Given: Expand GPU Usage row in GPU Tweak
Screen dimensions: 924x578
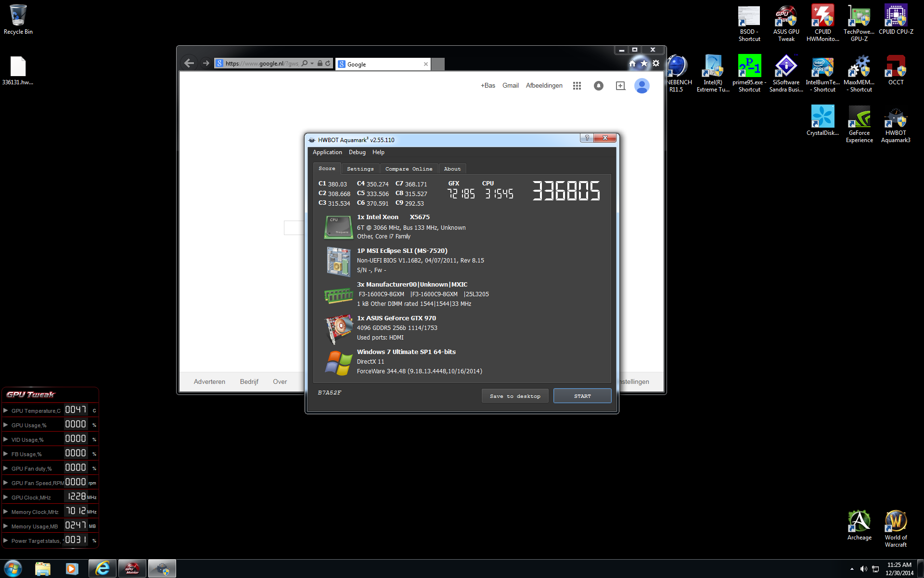Looking at the screenshot, I should point(6,425).
